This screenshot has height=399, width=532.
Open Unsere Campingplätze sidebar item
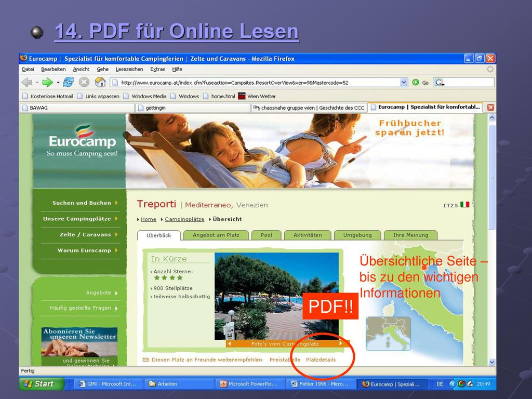click(x=81, y=219)
